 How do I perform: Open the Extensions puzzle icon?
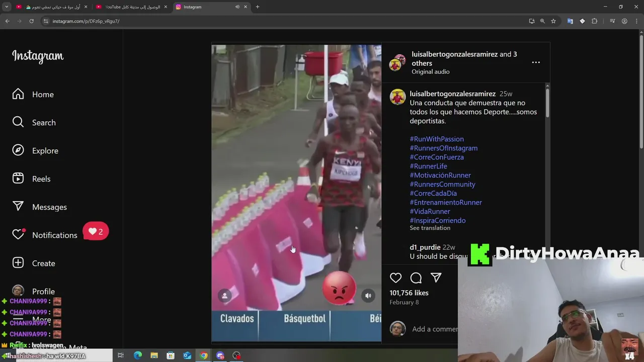(x=594, y=21)
